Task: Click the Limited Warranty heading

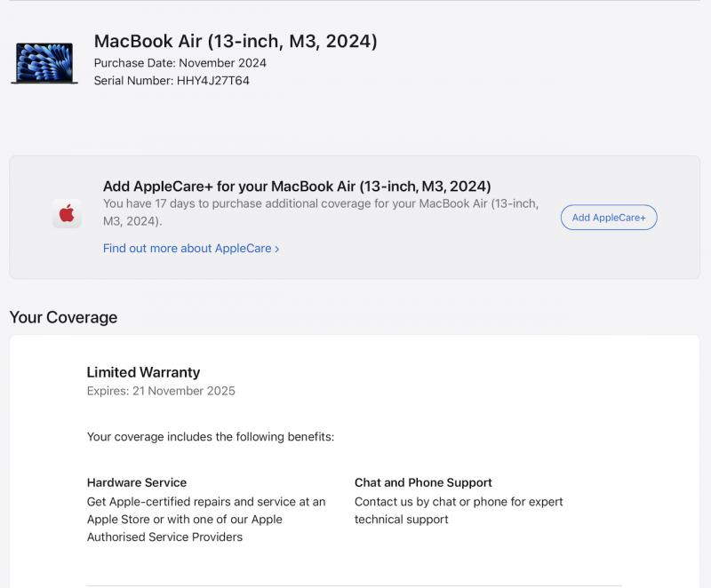Action: [x=143, y=372]
